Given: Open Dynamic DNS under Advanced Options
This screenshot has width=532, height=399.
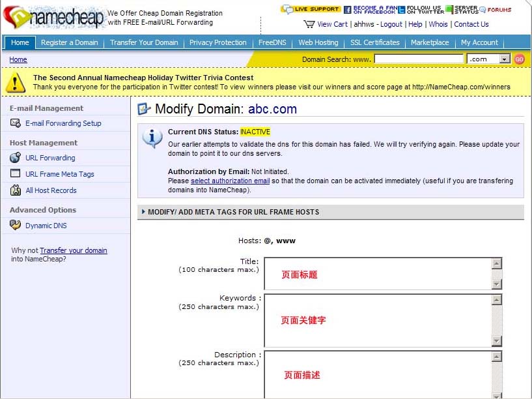Looking at the screenshot, I should [x=46, y=226].
